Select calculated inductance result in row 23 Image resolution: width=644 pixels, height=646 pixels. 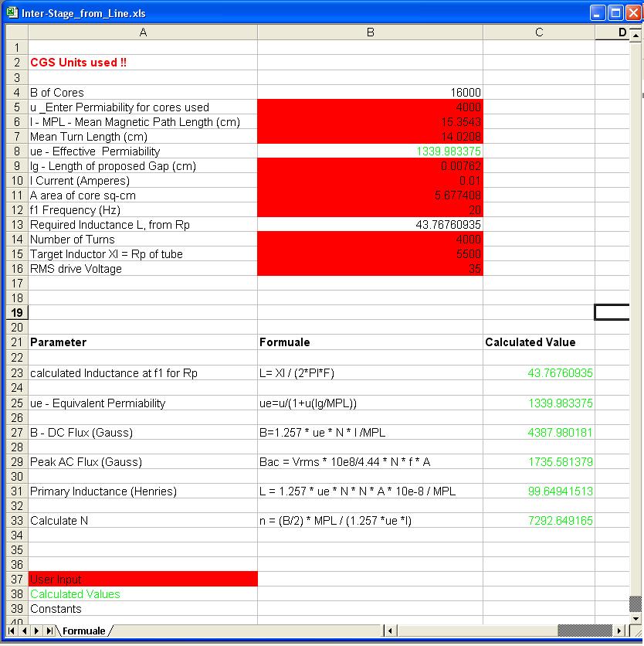point(539,373)
